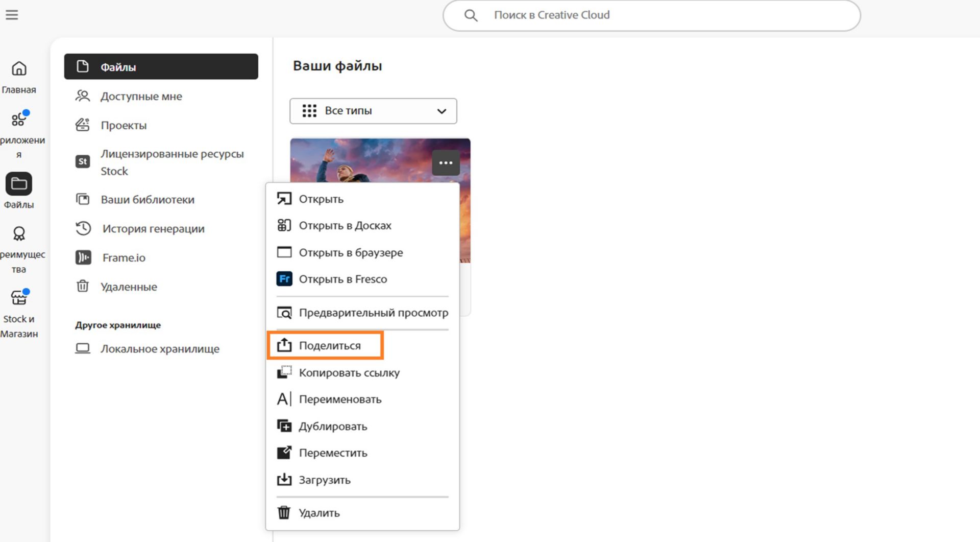Choose Открыть в браузере menu entry

[x=362, y=252]
